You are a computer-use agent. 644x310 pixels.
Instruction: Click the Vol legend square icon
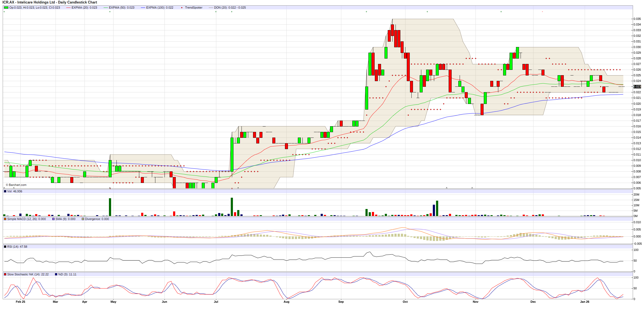(x=5, y=191)
